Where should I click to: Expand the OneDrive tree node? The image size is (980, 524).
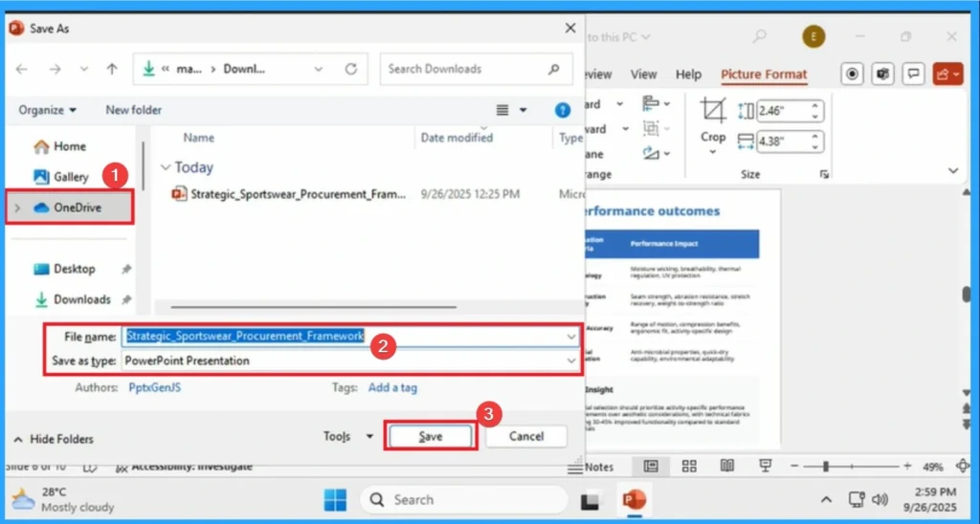(x=17, y=207)
